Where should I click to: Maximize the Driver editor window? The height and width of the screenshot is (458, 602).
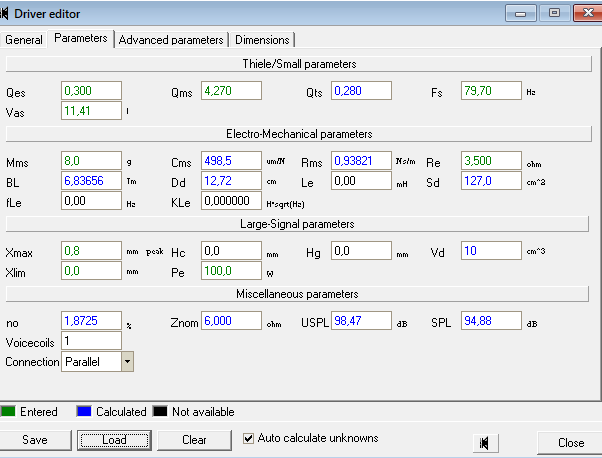[554, 13]
